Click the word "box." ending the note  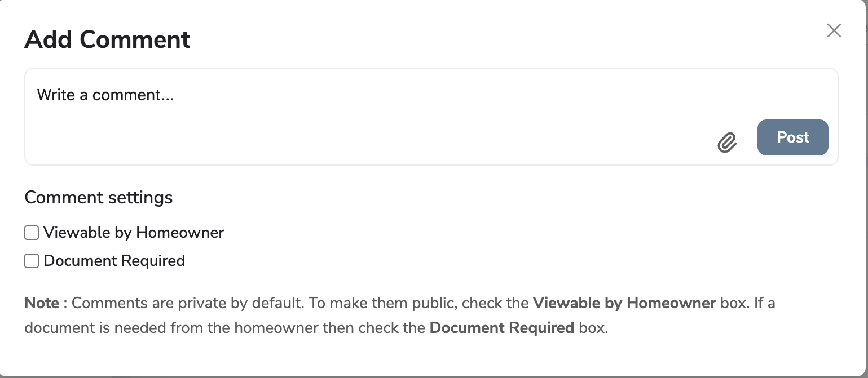point(593,328)
